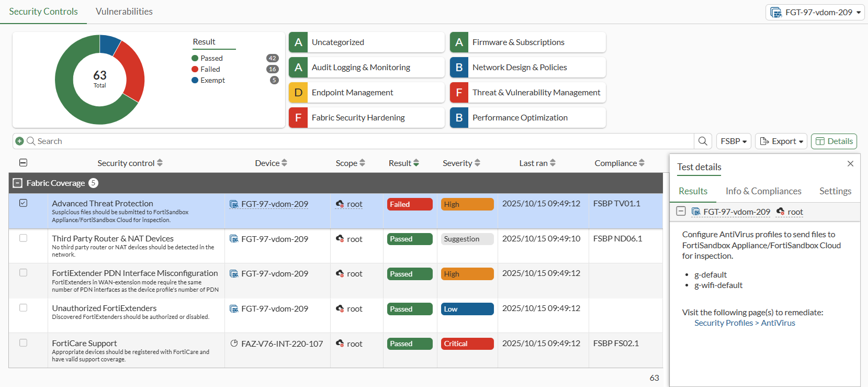Click the Security control column sort icon
The image size is (868, 387).
(x=160, y=163)
